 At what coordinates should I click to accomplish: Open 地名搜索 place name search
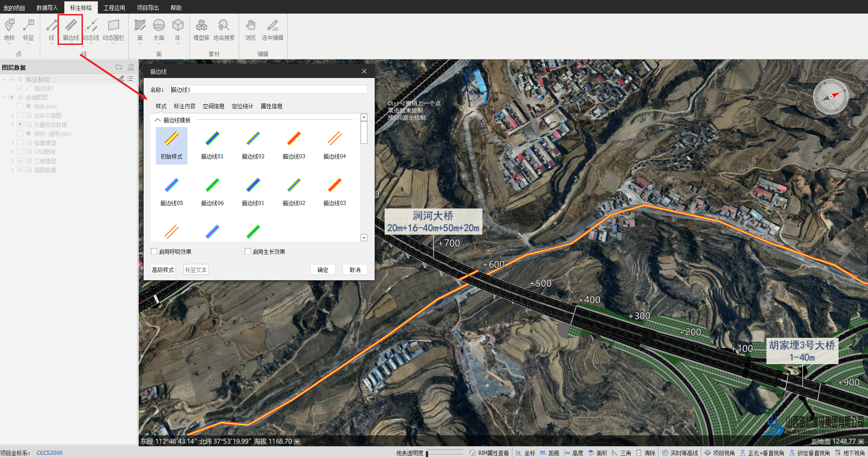(x=224, y=29)
